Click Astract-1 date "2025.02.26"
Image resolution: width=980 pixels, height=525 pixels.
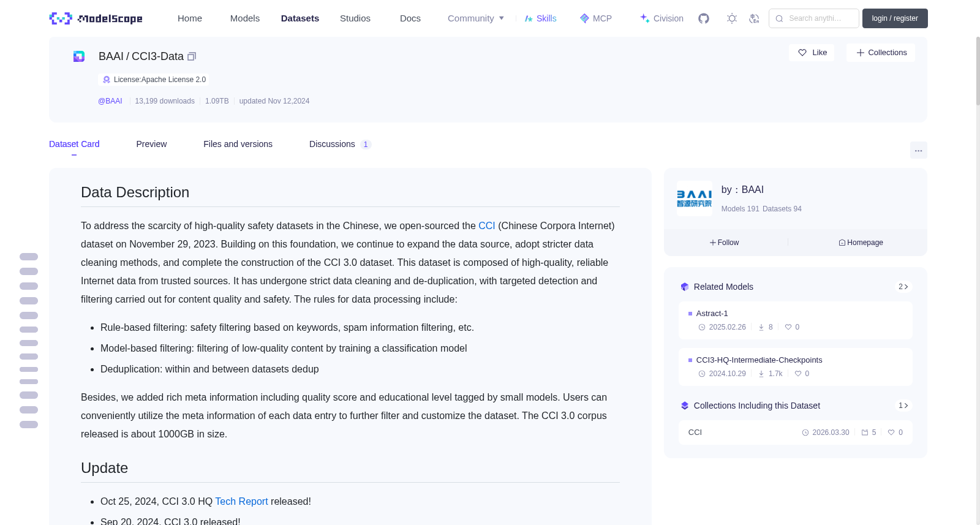(x=728, y=327)
